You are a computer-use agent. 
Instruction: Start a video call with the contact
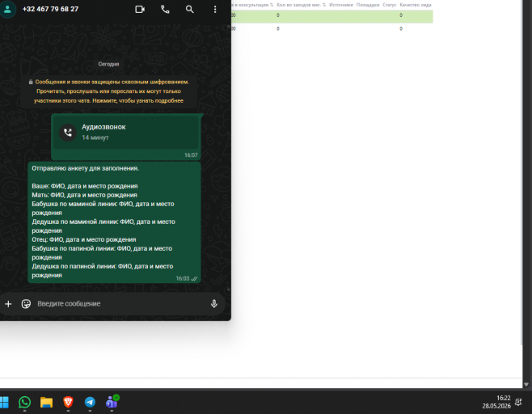click(140, 10)
